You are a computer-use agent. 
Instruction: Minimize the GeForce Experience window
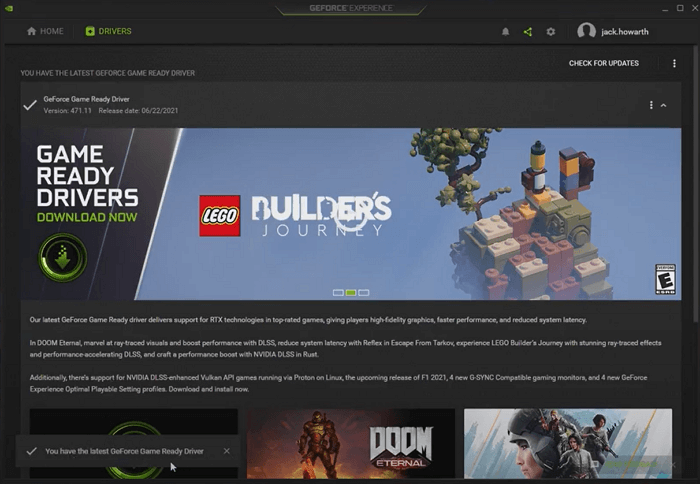(x=665, y=8)
